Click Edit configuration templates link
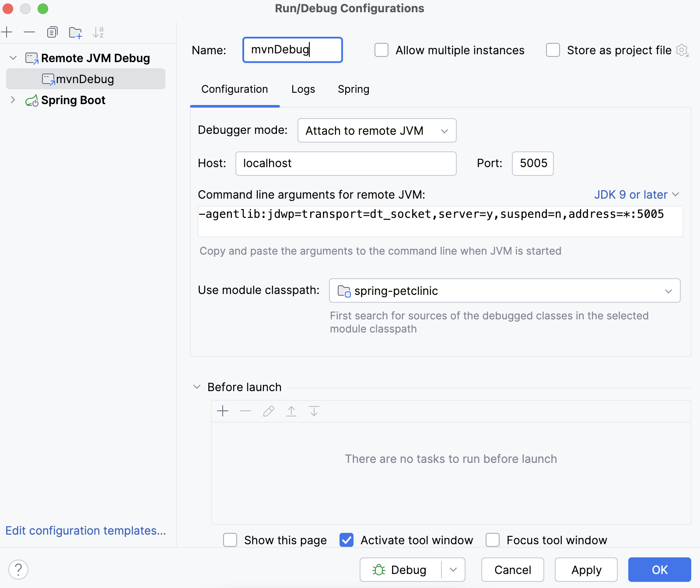 coord(86,531)
